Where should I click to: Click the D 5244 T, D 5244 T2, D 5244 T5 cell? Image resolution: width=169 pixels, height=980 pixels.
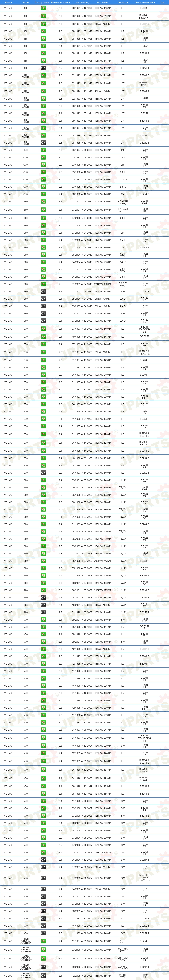145,878
